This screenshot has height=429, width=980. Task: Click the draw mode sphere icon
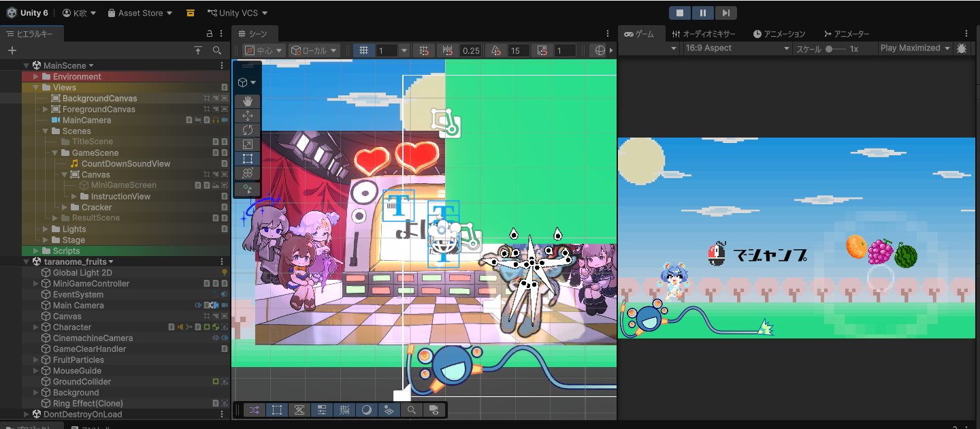[600, 50]
